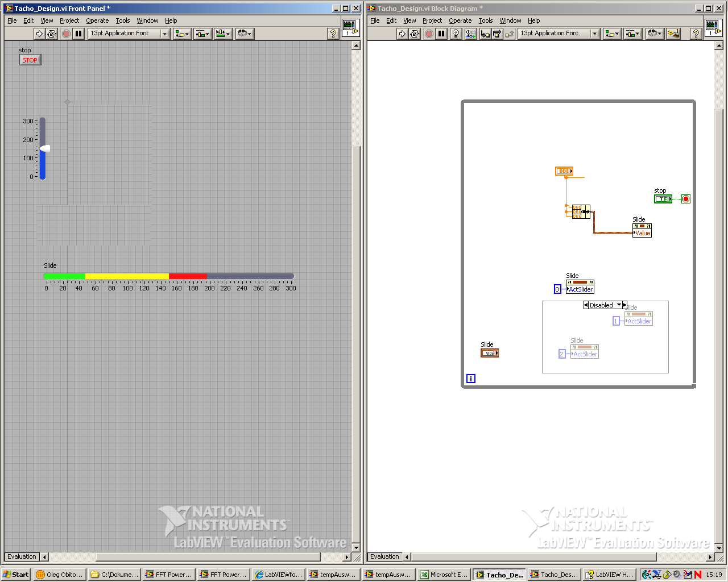Open Align Objects menu in Block Diagram toolbar
This screenshot has height=582, width=728.
612,34
